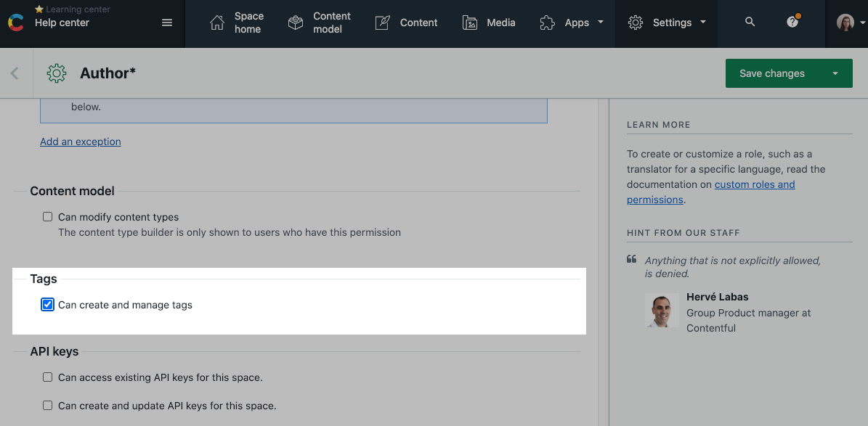
Task: Click the Learning center label
Action: 78,9
